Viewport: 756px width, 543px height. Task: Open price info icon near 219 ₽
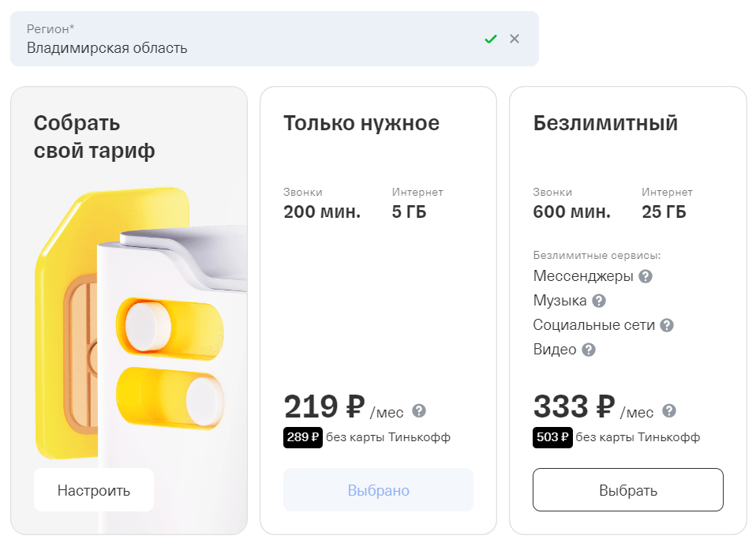pos(419,410)
